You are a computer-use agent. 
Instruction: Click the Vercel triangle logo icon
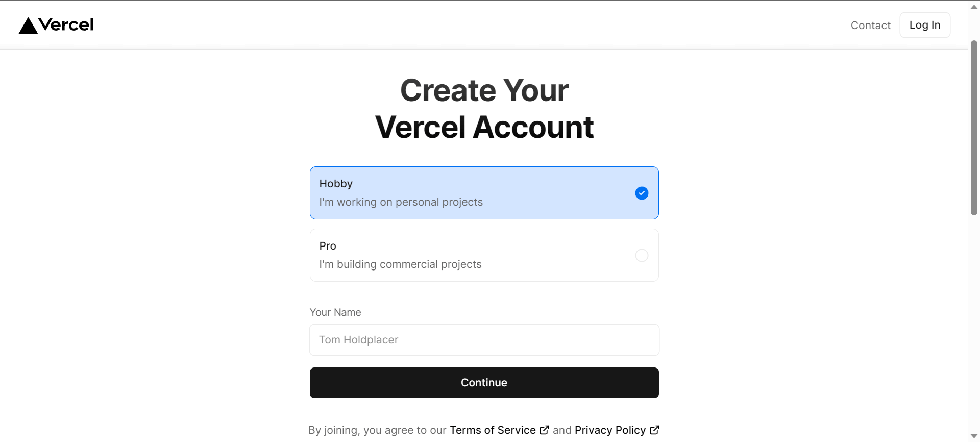point(28,26)
